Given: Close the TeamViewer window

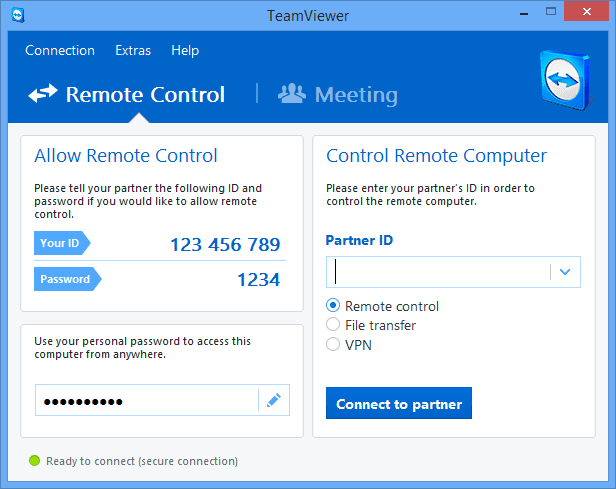Looking at the screenshot, I should [587, 11].
